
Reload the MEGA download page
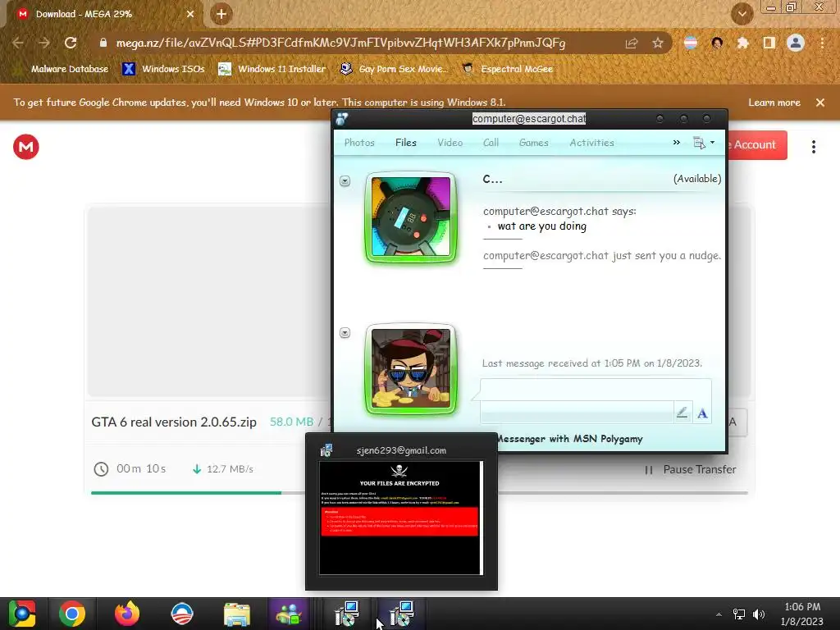pyautogui.click(x=71, y=43)
